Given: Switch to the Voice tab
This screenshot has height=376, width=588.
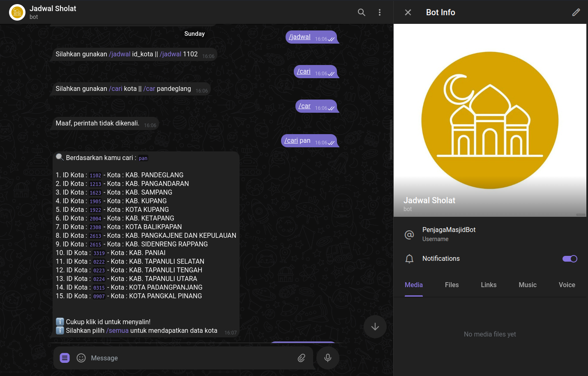Looking at the screenshot, I should click(x=567, y=285).
